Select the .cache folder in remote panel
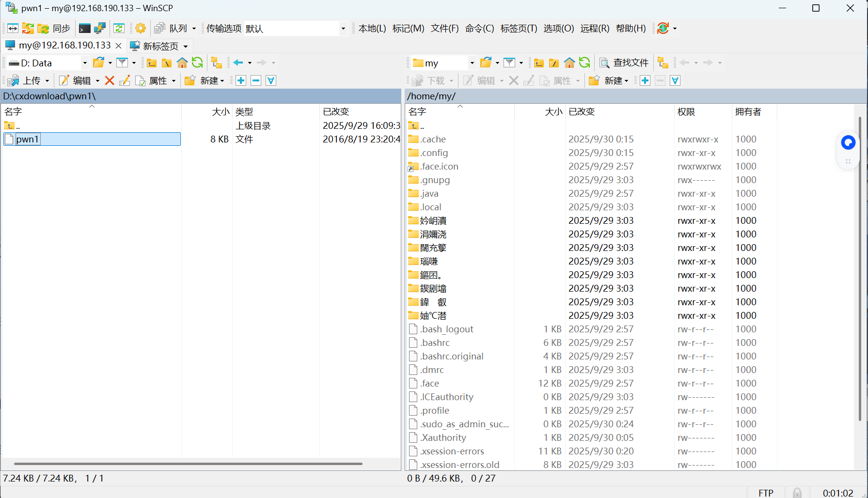Image resolution: width=868 pixels, height=498 pixels. pyautogui.click(x=433, y=139)
